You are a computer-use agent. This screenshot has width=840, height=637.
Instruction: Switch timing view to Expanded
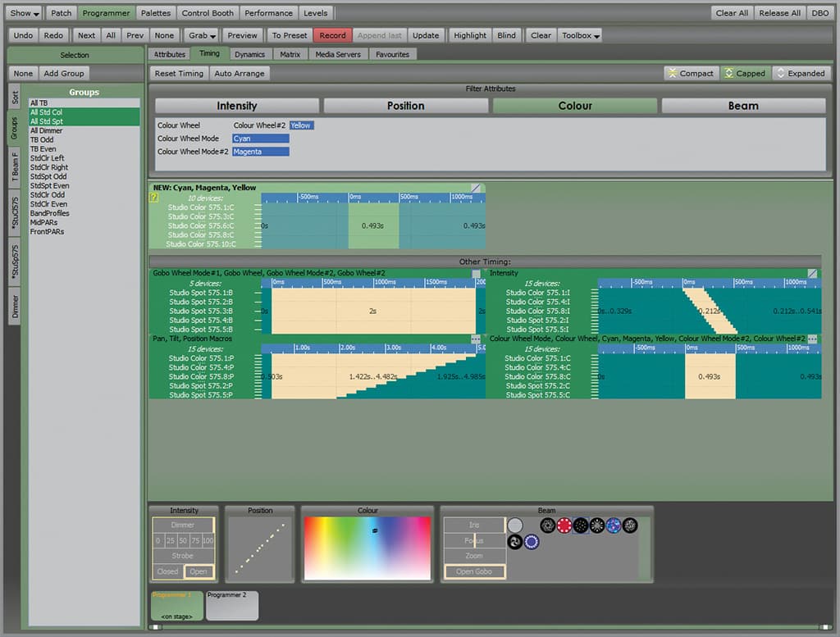[801, 73]
